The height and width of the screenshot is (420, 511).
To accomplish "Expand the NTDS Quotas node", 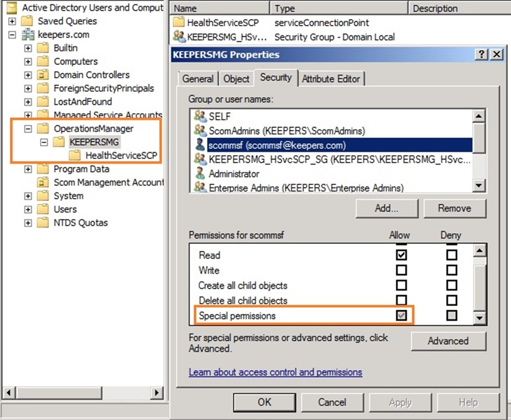I will (28, 223).
